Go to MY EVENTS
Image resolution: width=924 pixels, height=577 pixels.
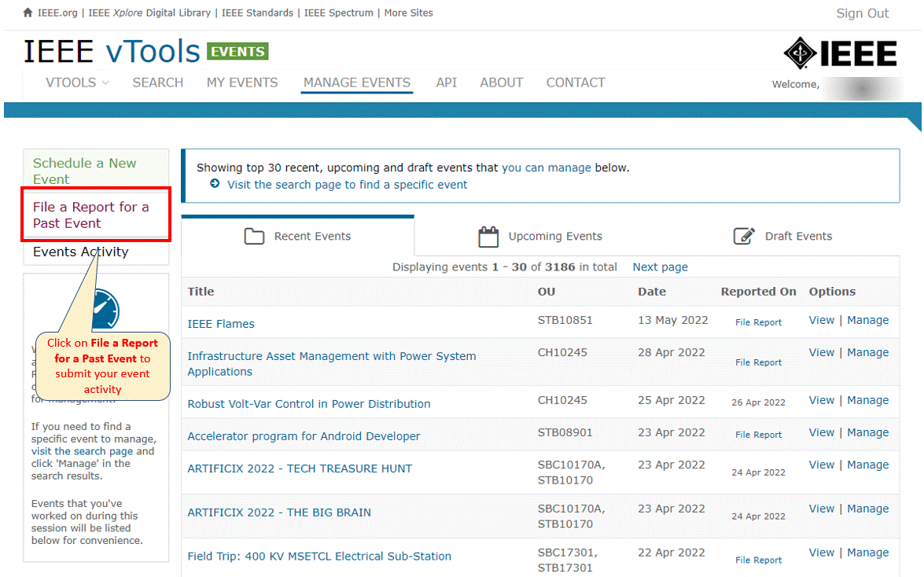click(242, 83)
